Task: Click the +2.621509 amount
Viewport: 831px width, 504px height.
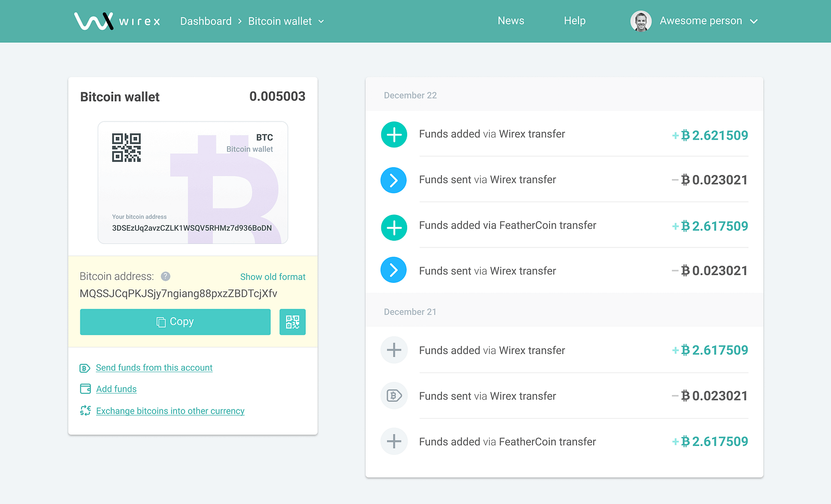Action: pos(710,135)
